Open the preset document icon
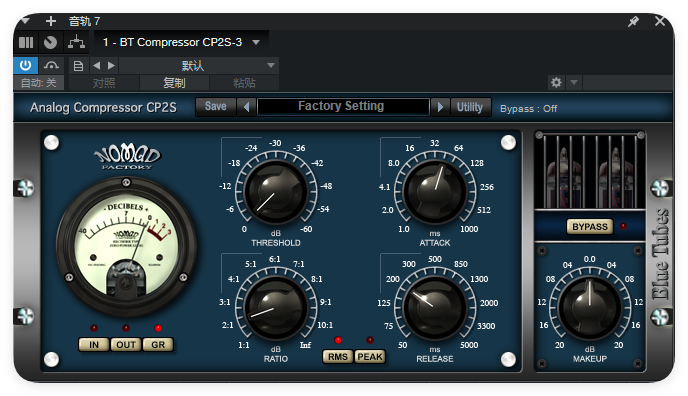 pyautogui.click(x=78, y=66)
